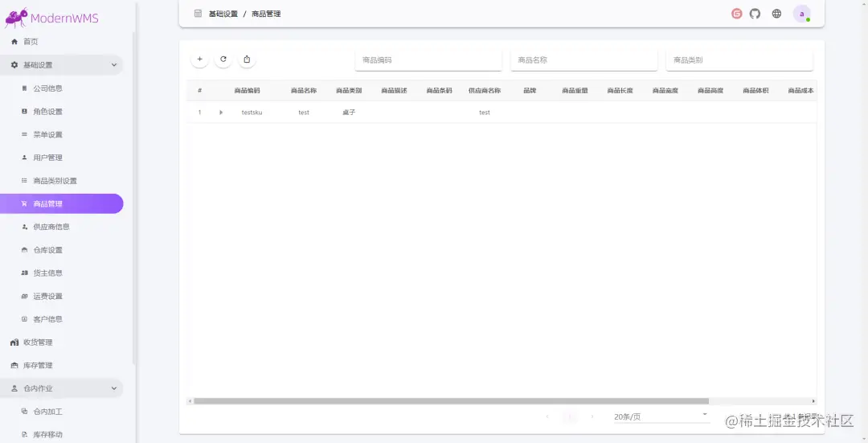The image size is (868, 443).
Task: Focus the 商品编码 search field
Action: pyautogui.click(x=428, y=59)
